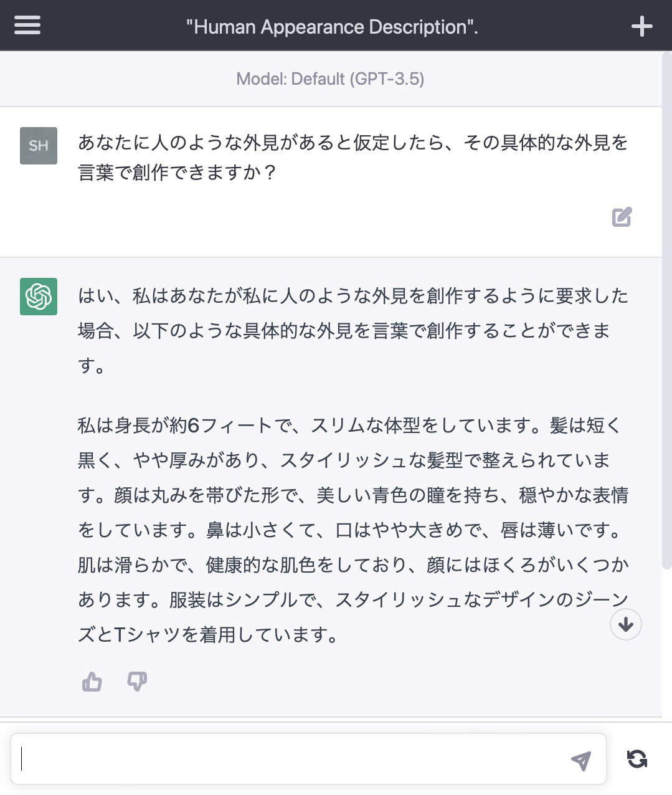
Task: Give the response a thumbs up
Action: click(92, 682)
